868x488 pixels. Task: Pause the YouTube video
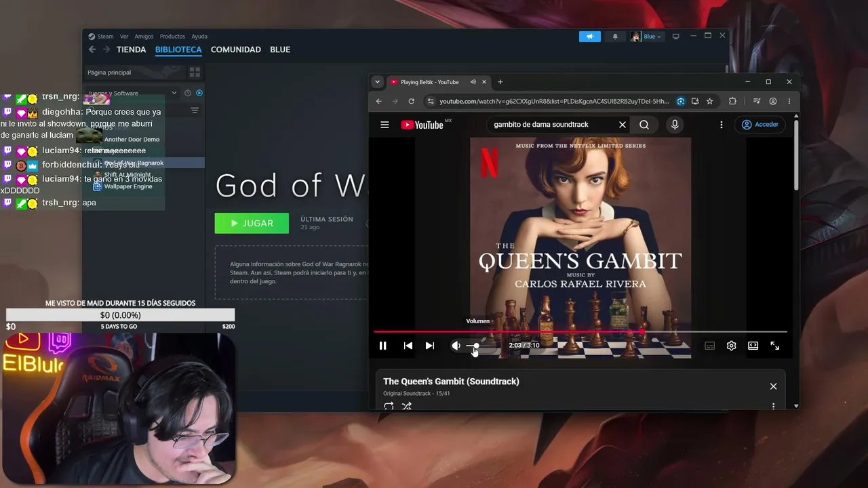click(x=383, y=346)
